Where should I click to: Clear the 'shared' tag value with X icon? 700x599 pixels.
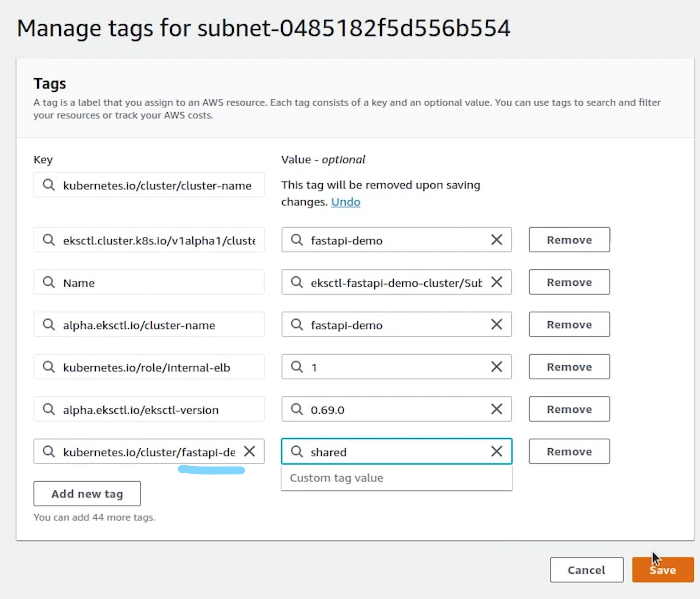coord(497,451)
